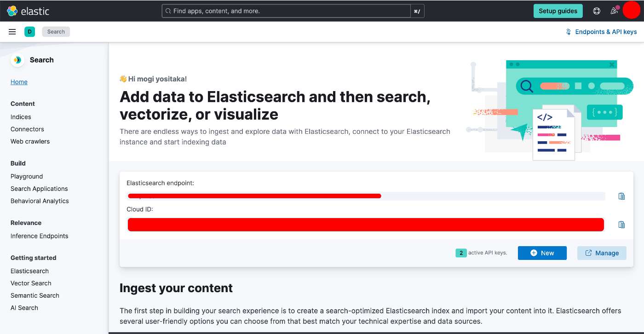Image resolution: width=644 pixels, height=334 pixels.
Task: Click the Hi mogi yositaka greeting
Action: tap(153, 79)
